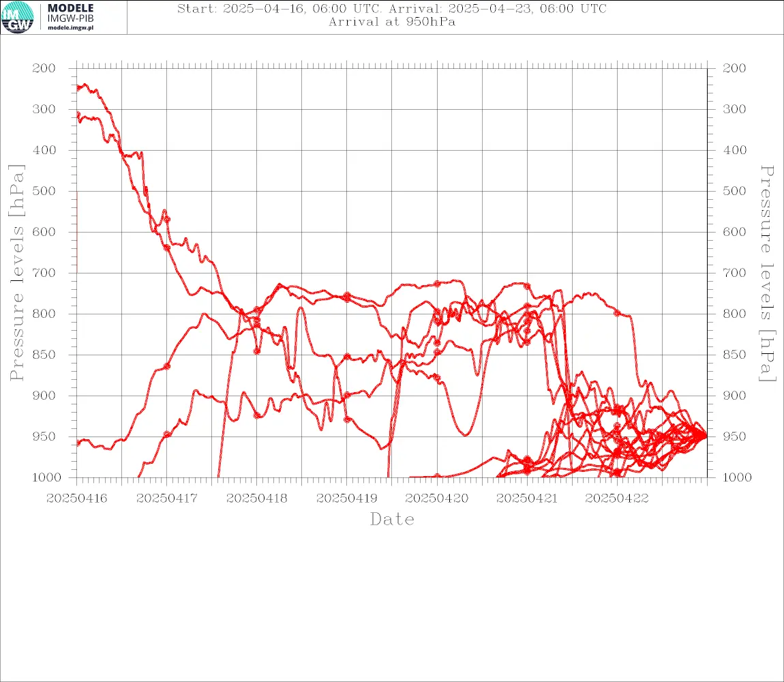The width and height of the screenshot is (784, 682).
Task: Select the 20250419 date label on the x-axis
Action: (346, 499)
